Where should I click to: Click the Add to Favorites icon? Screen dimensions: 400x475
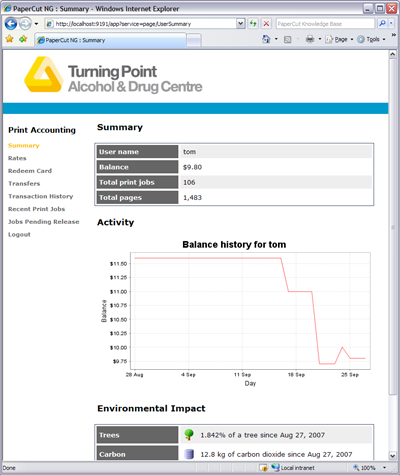(23, 39)
